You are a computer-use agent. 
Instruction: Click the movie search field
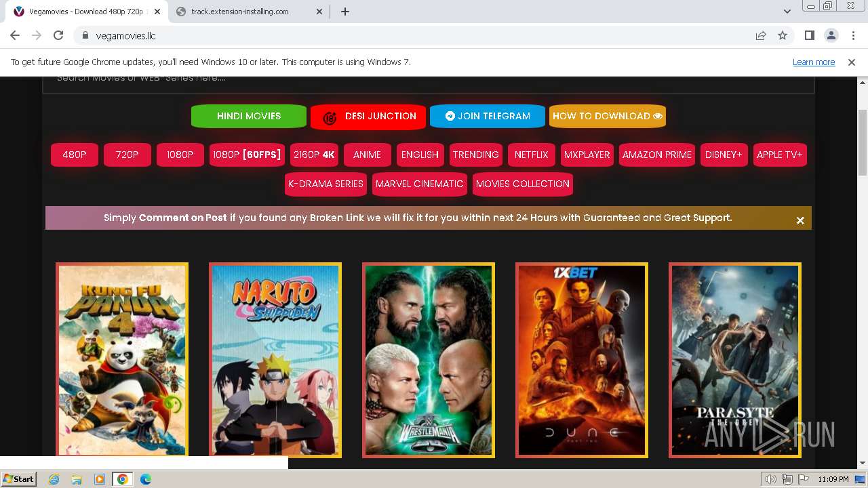click(429, 84)
